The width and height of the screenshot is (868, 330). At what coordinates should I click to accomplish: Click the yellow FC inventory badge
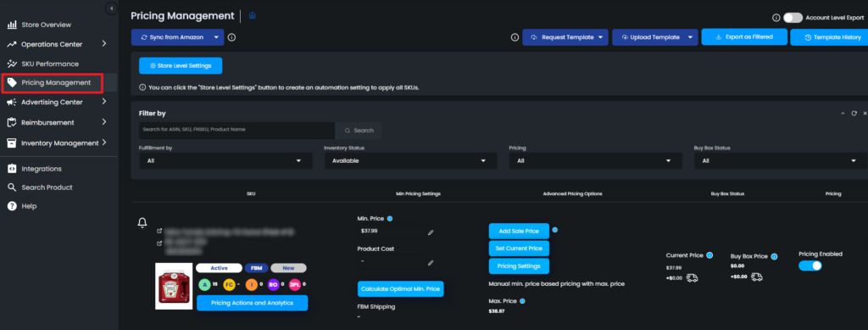pos(229,284)
